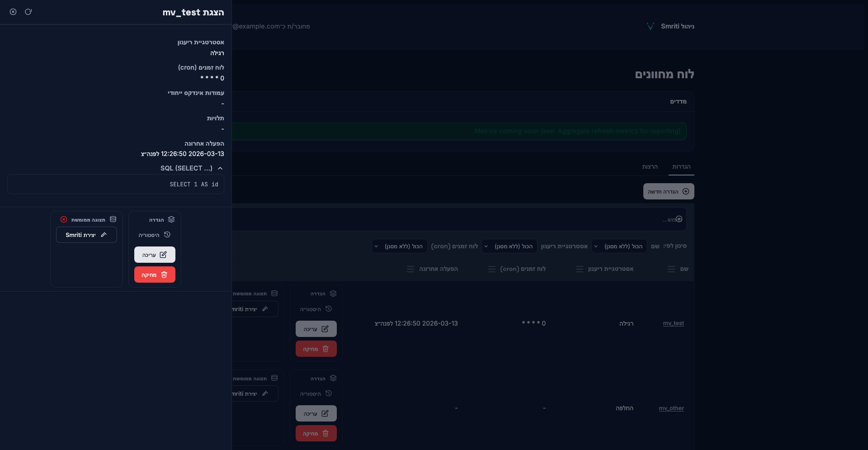Expand the אסטרטגיית ריענון filter dropdown

(x=509, y=246)
